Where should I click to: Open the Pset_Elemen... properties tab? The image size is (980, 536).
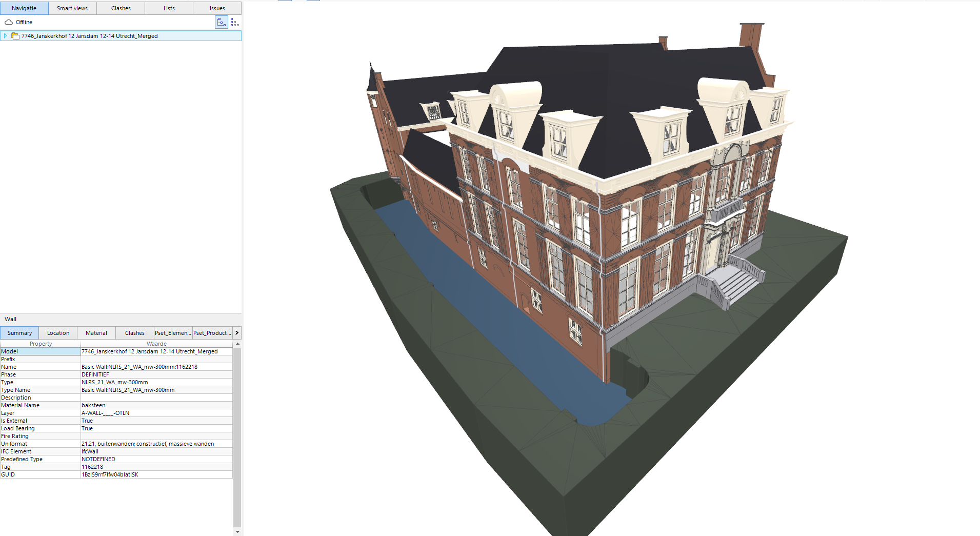[x=173, y=333]
